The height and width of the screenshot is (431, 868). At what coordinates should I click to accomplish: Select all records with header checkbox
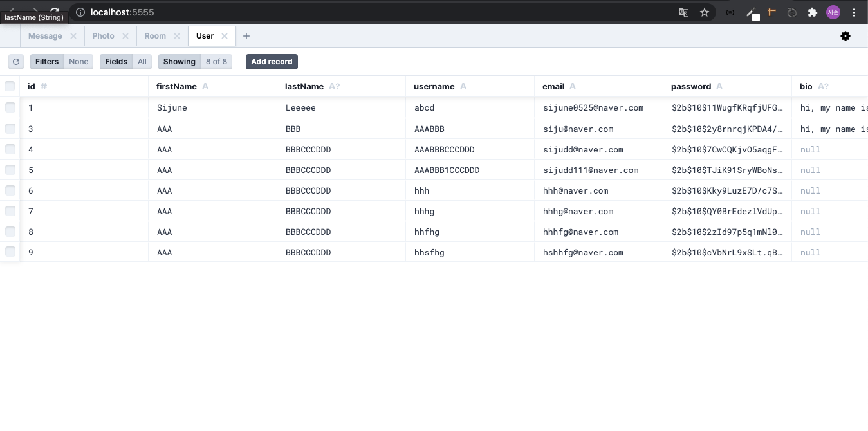pos(10,86)
